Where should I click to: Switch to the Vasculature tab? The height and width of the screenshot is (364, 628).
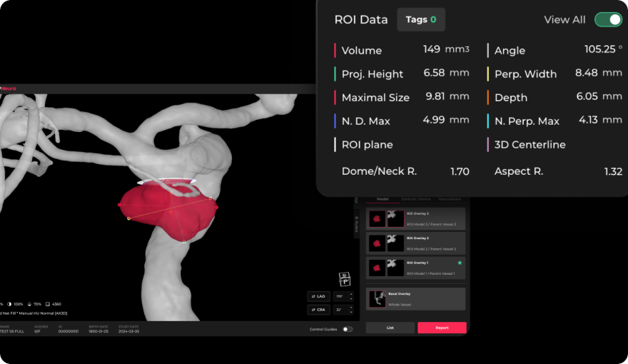tap(450, 199)
